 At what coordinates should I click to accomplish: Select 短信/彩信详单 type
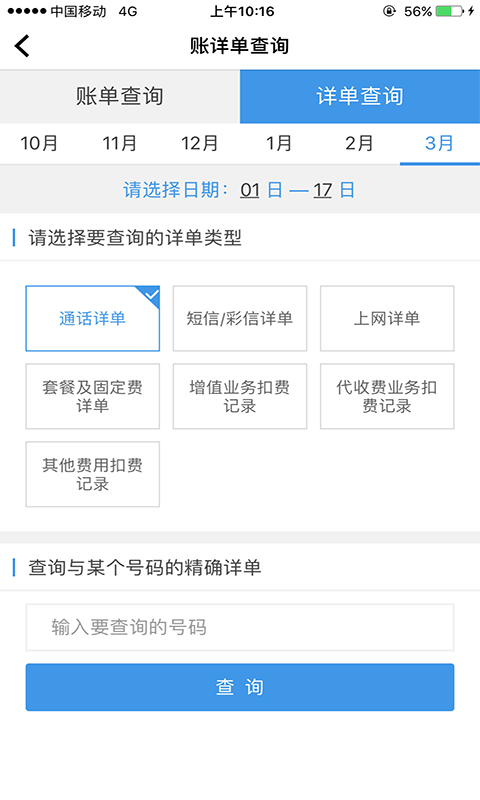click(x=240, y=318)
